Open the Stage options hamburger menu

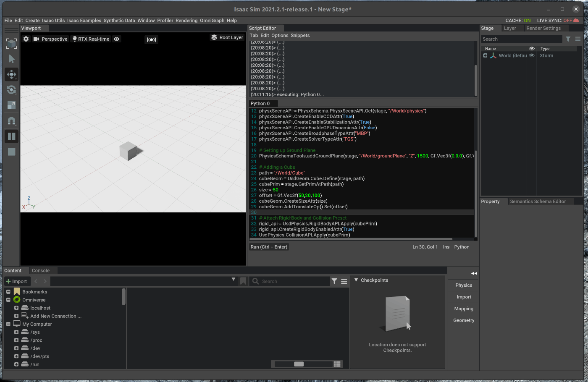coord(578,39)
